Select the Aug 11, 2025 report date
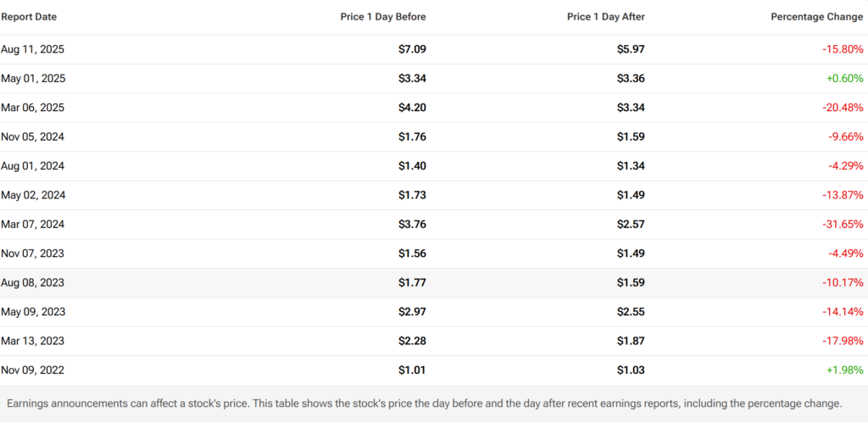Image resolution: width=868 pixels, height=423 pixels. (32, 49)
